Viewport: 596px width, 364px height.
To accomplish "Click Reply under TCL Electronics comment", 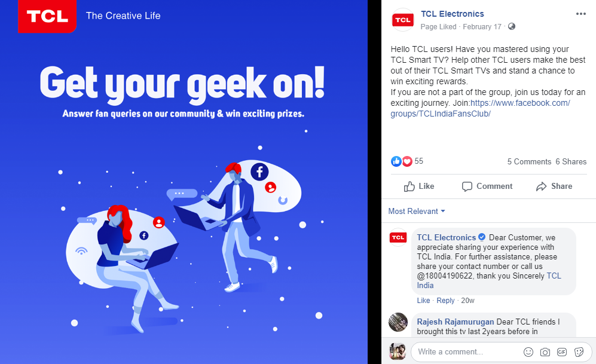I will [x=445, y=301].
